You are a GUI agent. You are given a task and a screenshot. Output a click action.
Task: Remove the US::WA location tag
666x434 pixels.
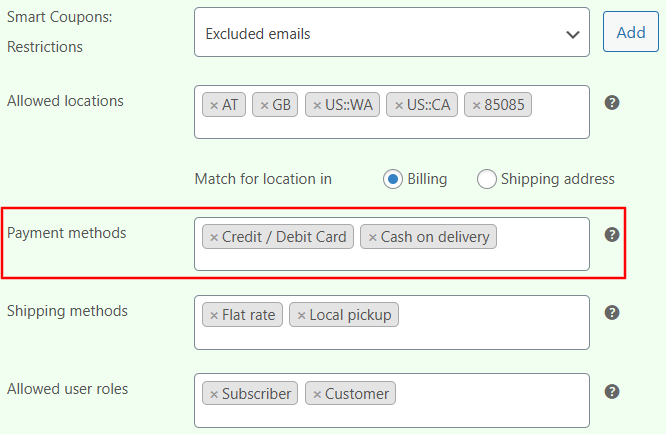pos(317,105)
